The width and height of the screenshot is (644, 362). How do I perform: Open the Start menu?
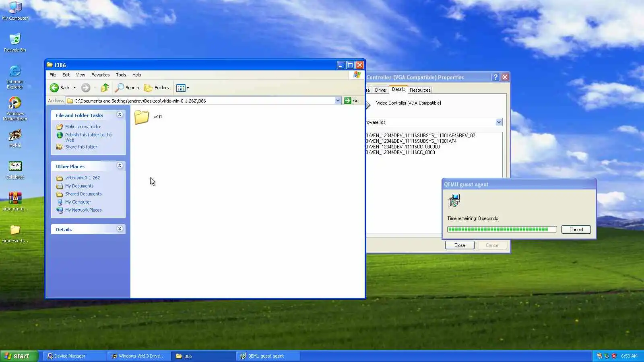pos(19,356)
